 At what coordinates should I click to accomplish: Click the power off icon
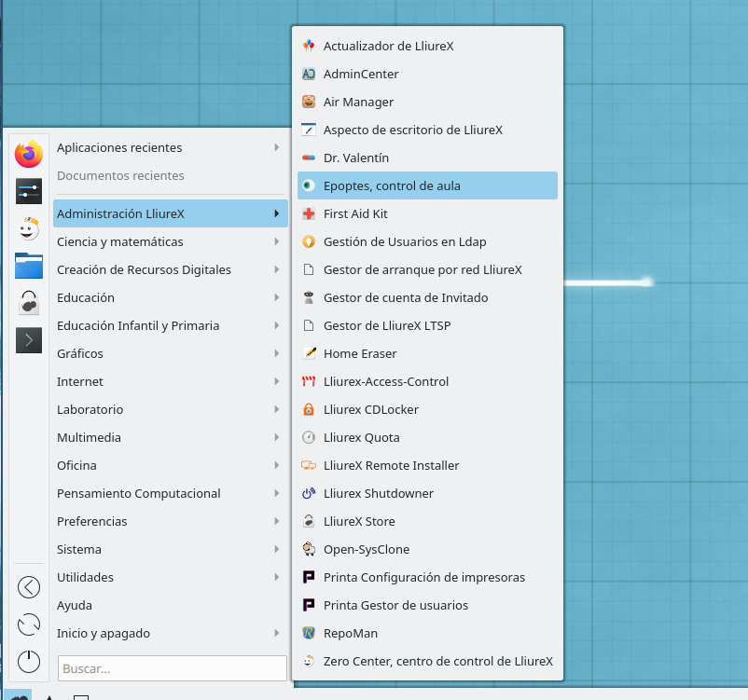point(29,661)
